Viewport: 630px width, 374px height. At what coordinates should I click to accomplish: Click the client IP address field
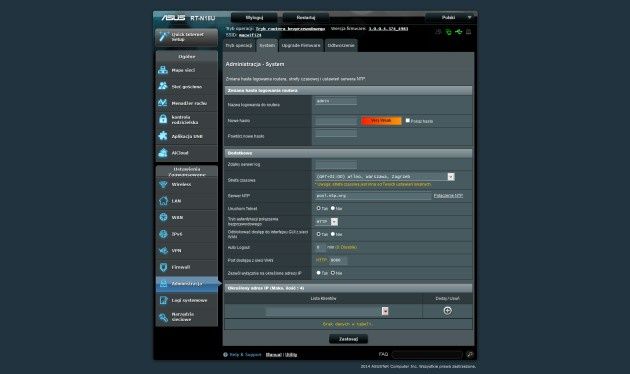pyautogui.click(x=323, y=311)
